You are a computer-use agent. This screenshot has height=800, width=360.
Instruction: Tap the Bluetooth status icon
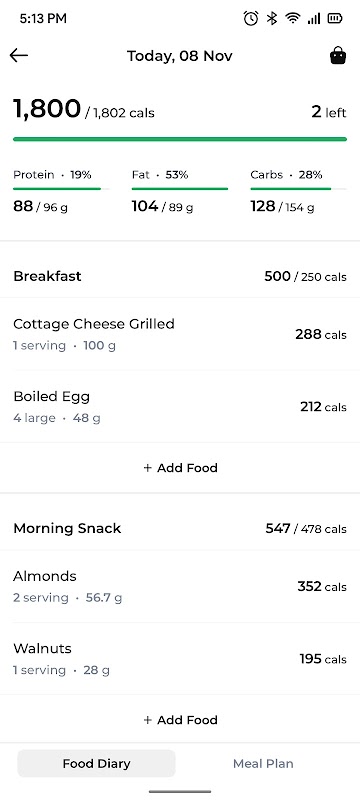tap(272, 19)
